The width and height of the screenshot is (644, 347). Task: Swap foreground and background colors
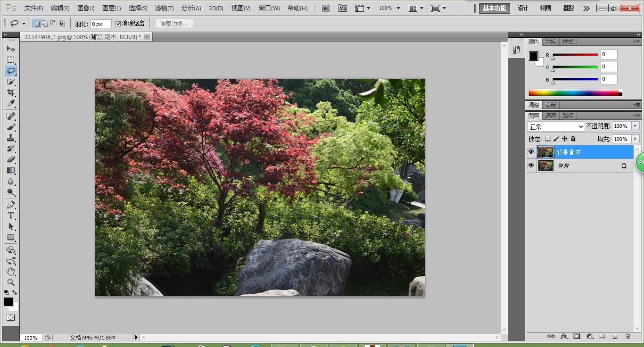15,293
